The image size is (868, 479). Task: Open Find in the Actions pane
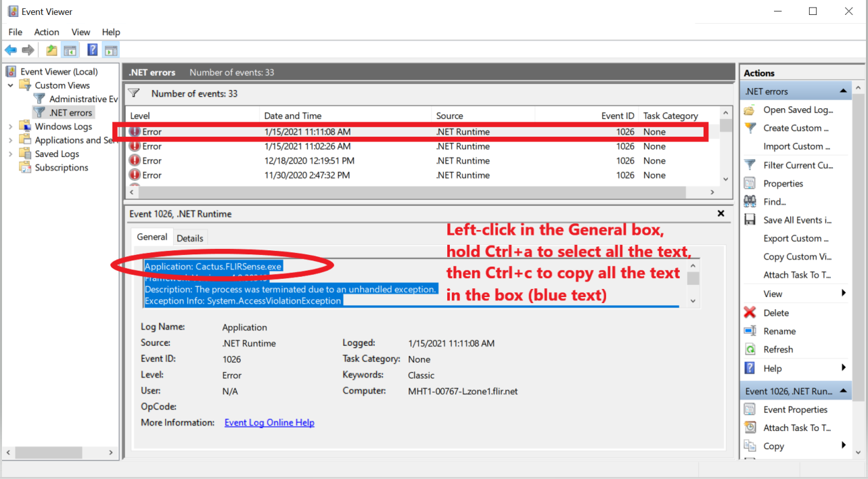click(771, 202)
